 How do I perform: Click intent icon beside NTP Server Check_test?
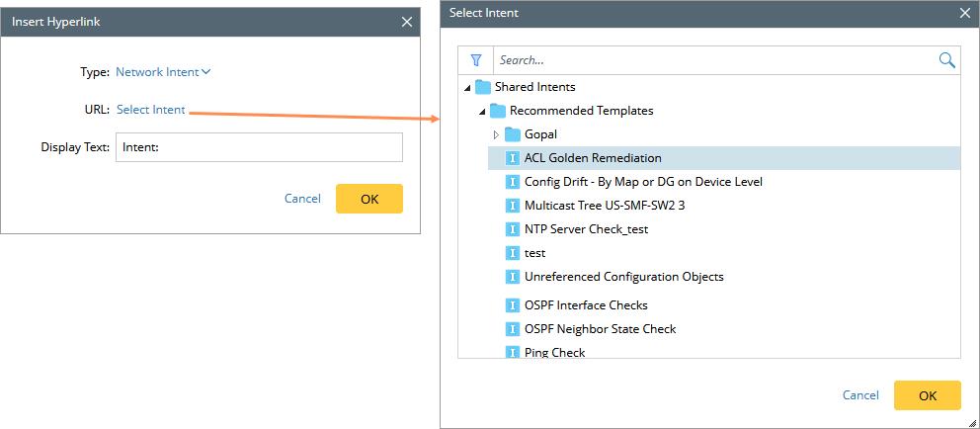pyautogui.click(x=513, y=229)
